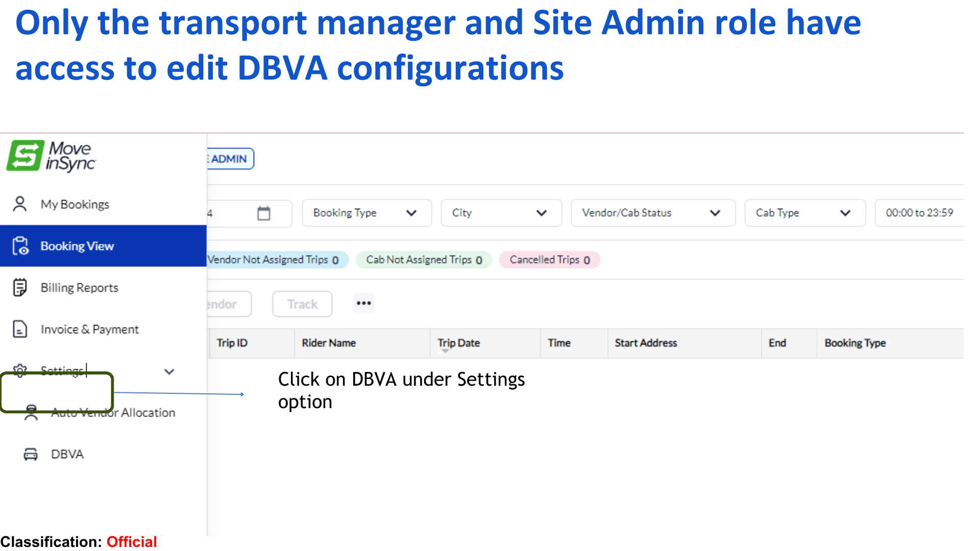Open the Booking Type dropdown

pyautogui.click(x=366, y=213)
